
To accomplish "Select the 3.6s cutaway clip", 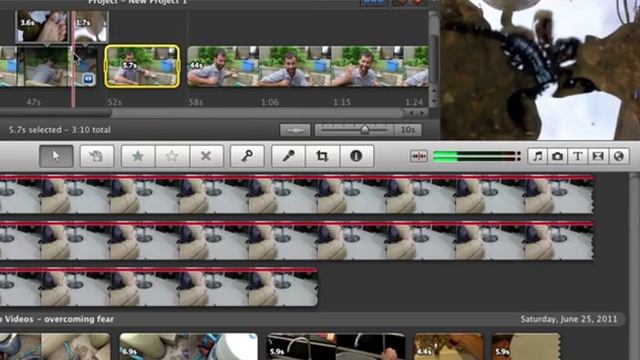I will (x=42, y=27).
